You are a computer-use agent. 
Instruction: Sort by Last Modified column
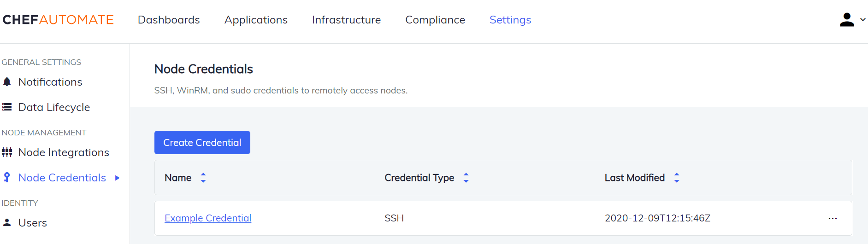coord(677,178)
